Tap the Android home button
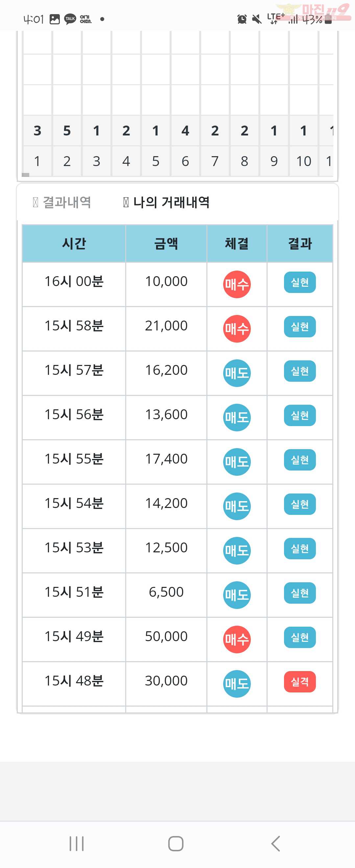 click(176, 843)
